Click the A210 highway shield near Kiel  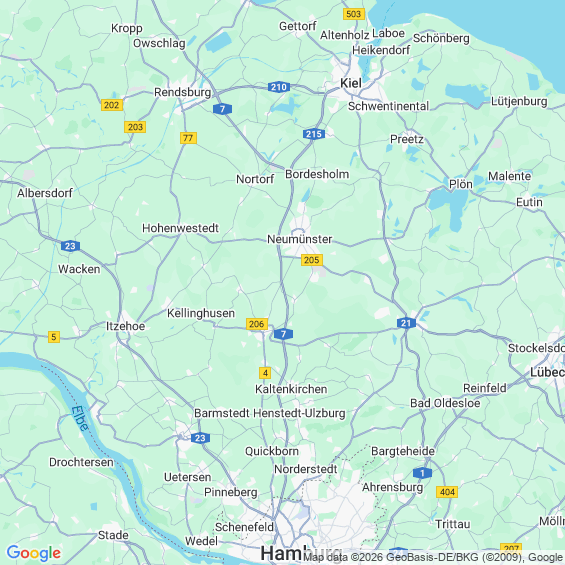tap(279, 87)
